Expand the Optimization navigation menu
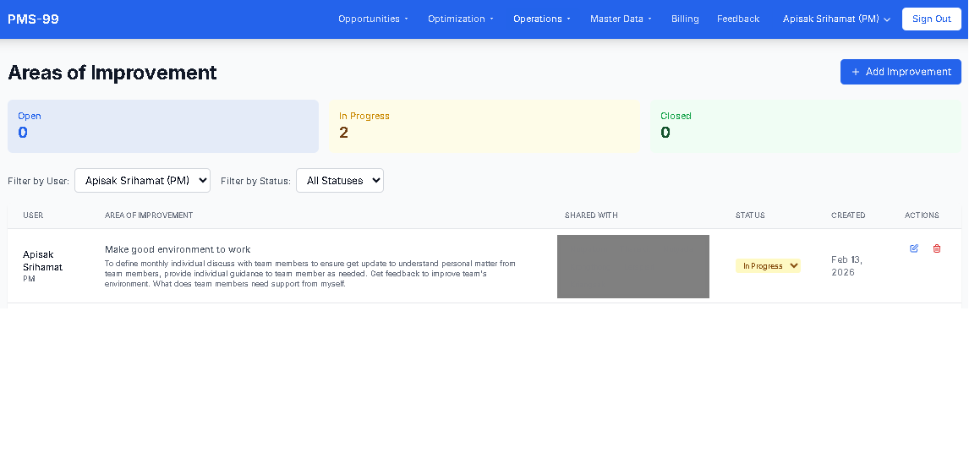Image resolution: width=980 pixels, height=458 pixels. tap(460, 19)
